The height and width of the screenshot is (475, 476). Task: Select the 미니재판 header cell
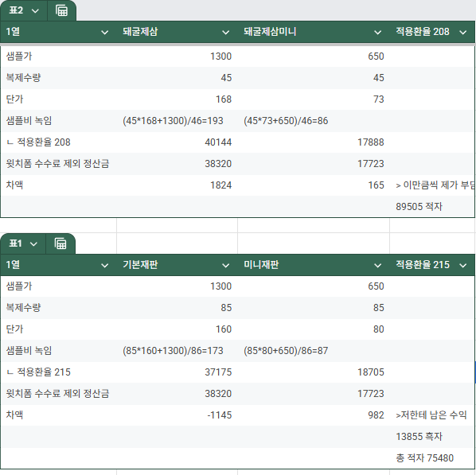click(314, 265)
